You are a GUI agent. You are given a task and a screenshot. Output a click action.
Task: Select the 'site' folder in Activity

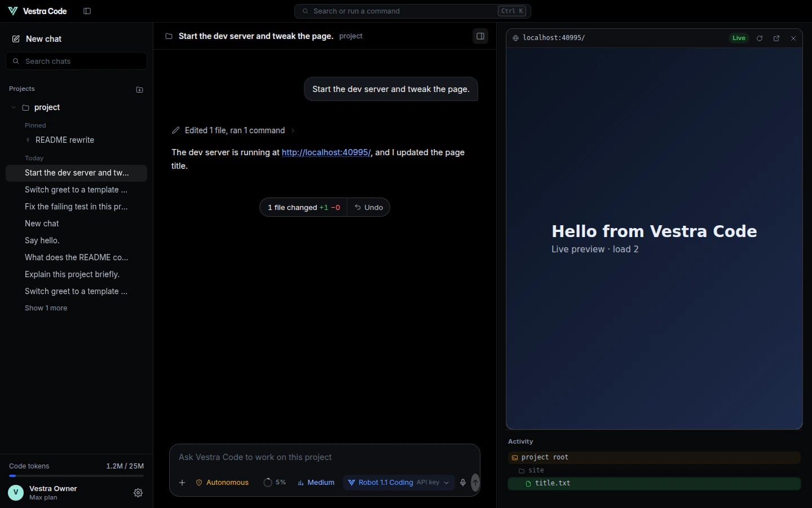654,470
